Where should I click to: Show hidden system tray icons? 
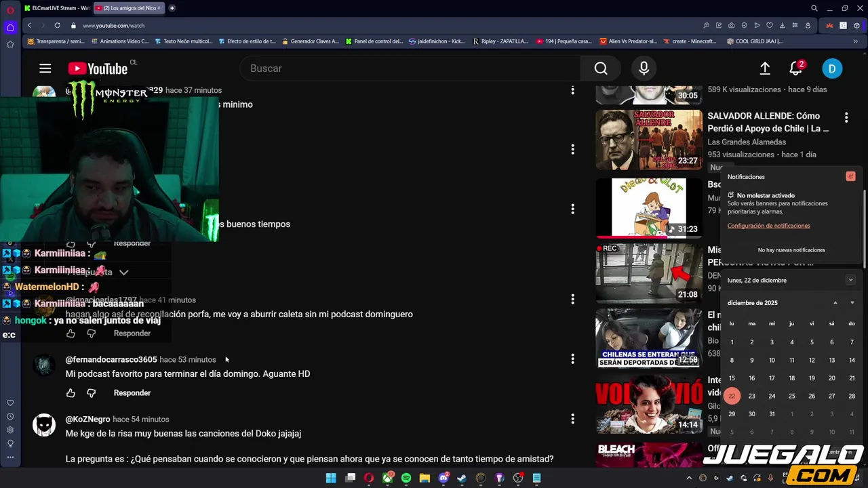[x=689, y=478]
